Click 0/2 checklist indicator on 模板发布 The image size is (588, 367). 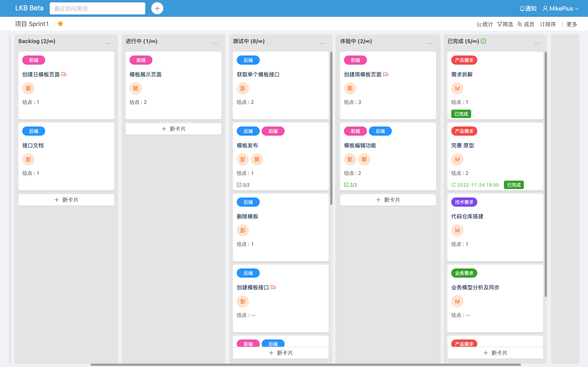(243, 185)
